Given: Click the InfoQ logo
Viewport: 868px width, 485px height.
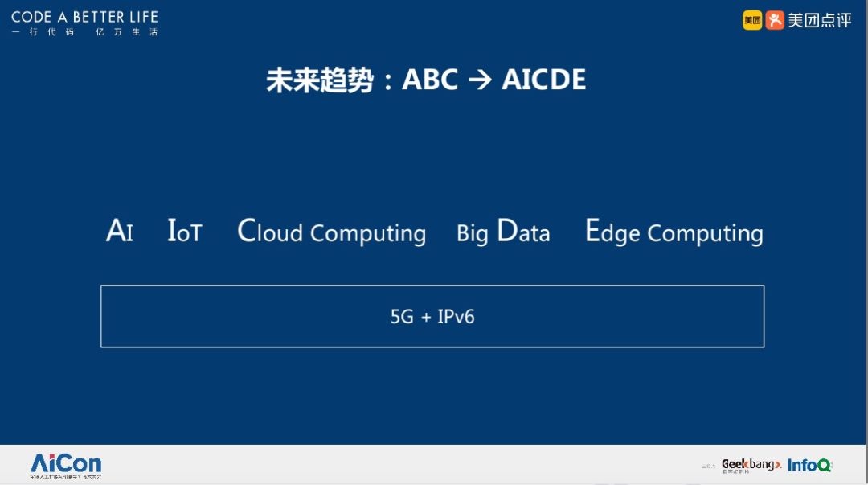Looking at the screenshot, I should 809,465.
